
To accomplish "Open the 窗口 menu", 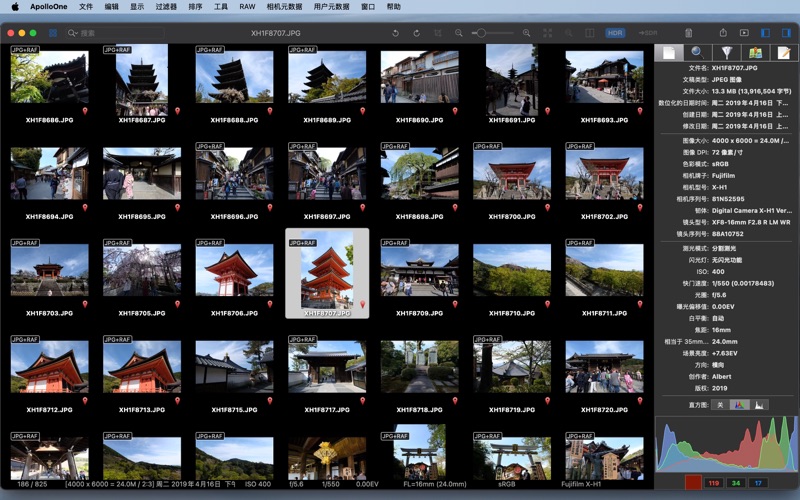I will [x=367, y=7].
